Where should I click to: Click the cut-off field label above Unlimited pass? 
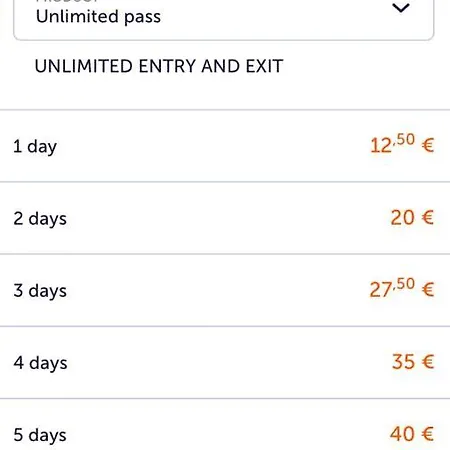point(67,1)
